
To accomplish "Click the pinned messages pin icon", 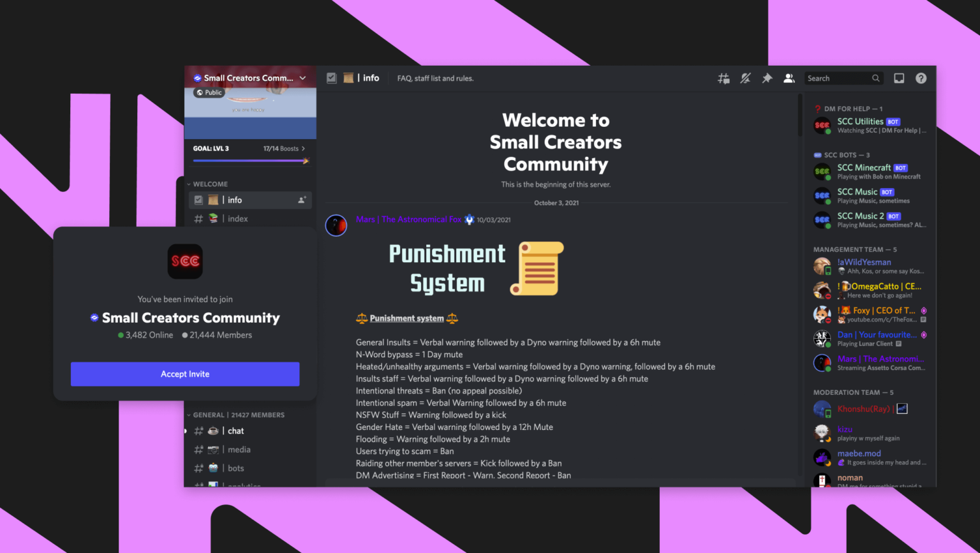I will (x=767, y=78).
